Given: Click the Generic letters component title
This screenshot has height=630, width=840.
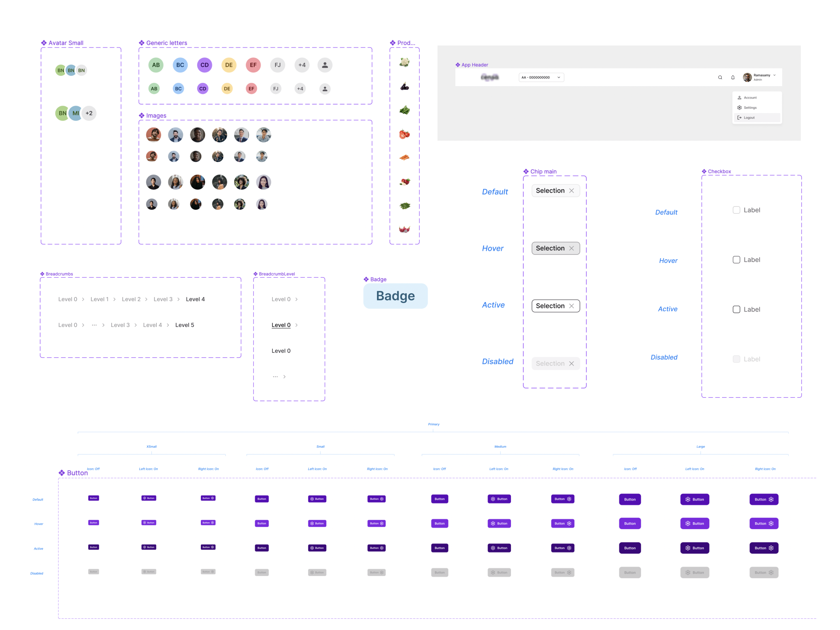Looking at the screenshot, I should [x=166, y=43].
